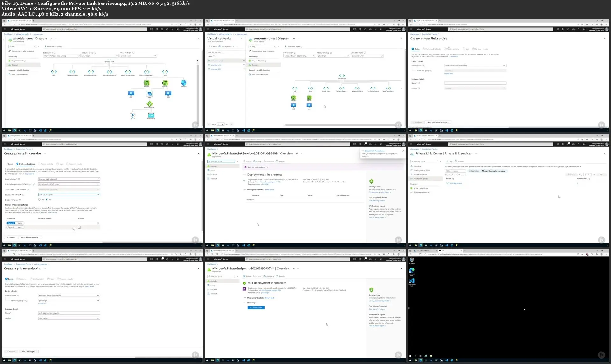Select the data subnet icon in provider-vnet diagram
Screen dimensions: 611x364
click(x=54, y=72)
